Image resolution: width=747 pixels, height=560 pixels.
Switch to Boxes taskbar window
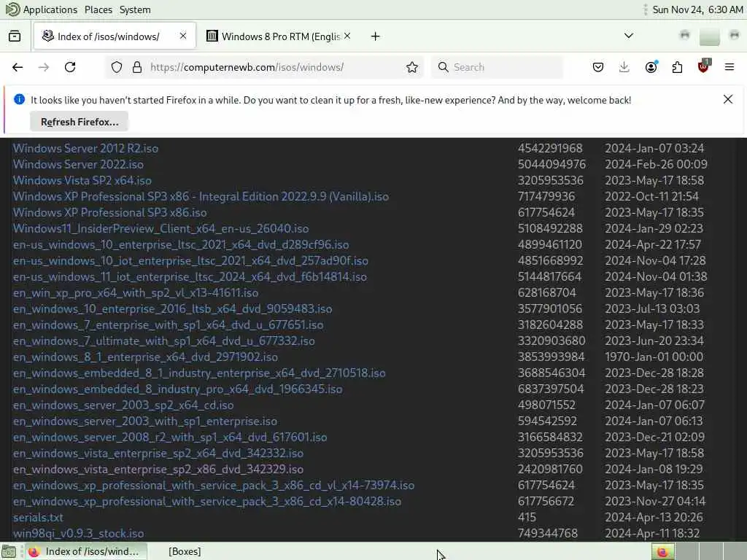[185, 551]
